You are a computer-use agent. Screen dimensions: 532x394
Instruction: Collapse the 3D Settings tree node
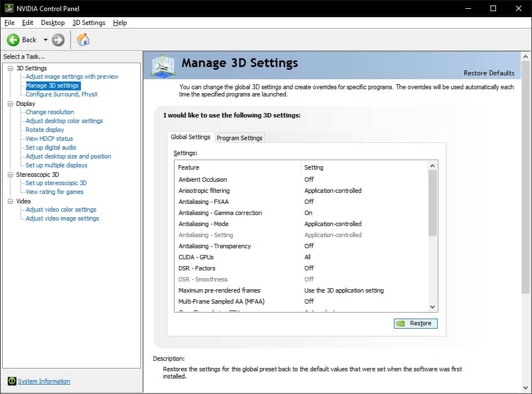tap(11, 68)
